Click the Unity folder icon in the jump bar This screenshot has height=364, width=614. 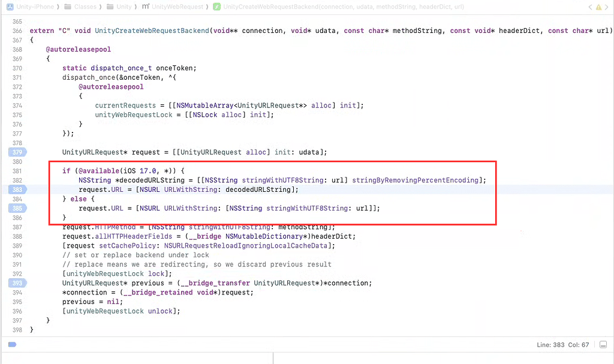tap(111, 6)
